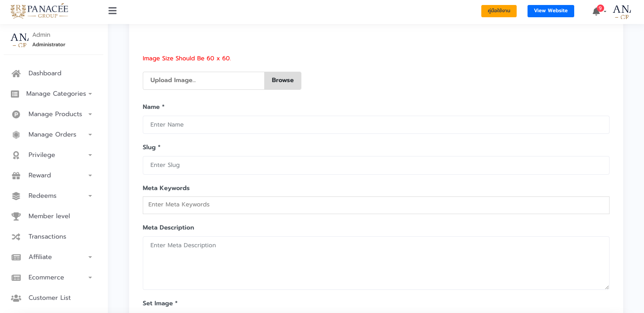Click the Ecommerce icon
Image resolution: width=644 pixels, height=313 pixels.
(16, 278)
